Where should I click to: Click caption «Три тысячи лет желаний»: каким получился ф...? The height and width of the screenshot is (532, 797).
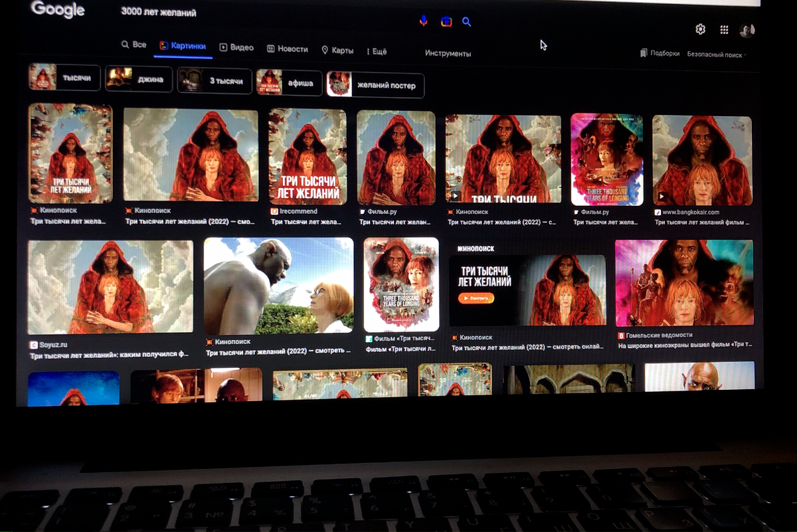pos(110,355)
